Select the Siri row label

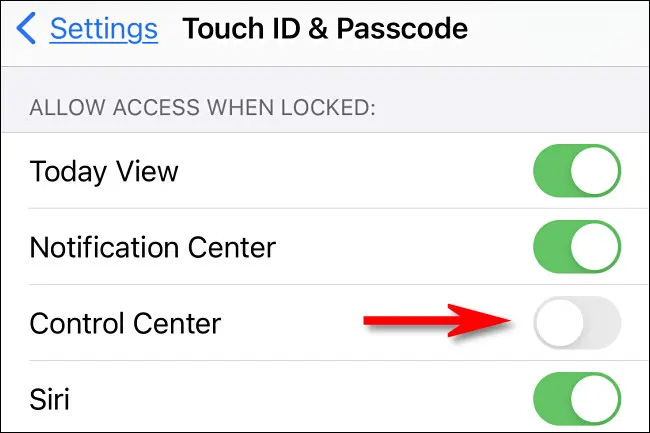click(x=49, y=399)
